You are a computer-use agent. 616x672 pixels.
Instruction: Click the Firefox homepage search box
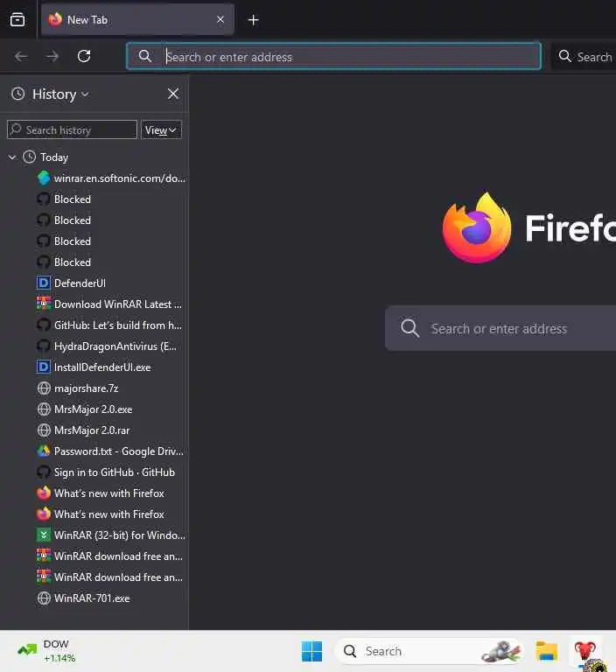500,328
